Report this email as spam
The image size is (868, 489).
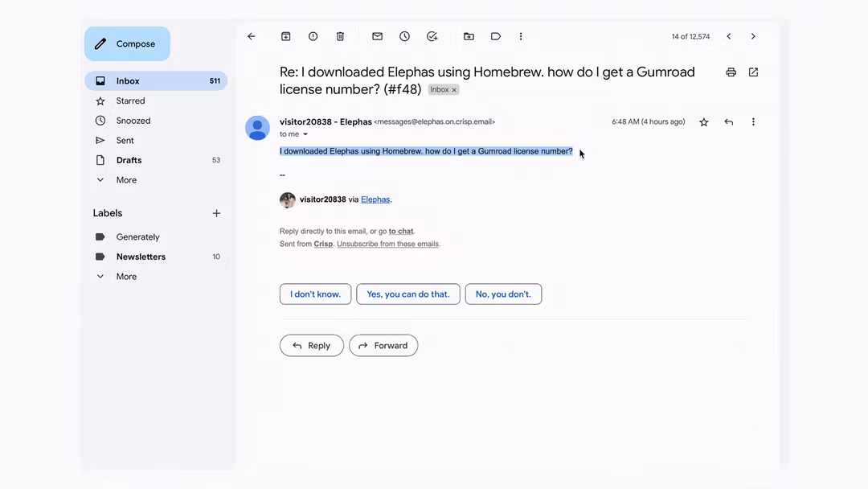point(313,36)
